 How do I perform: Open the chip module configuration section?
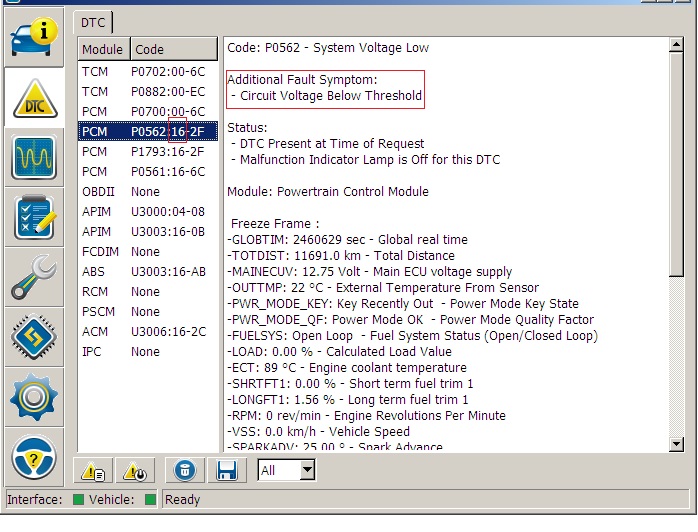coord(34,337)
